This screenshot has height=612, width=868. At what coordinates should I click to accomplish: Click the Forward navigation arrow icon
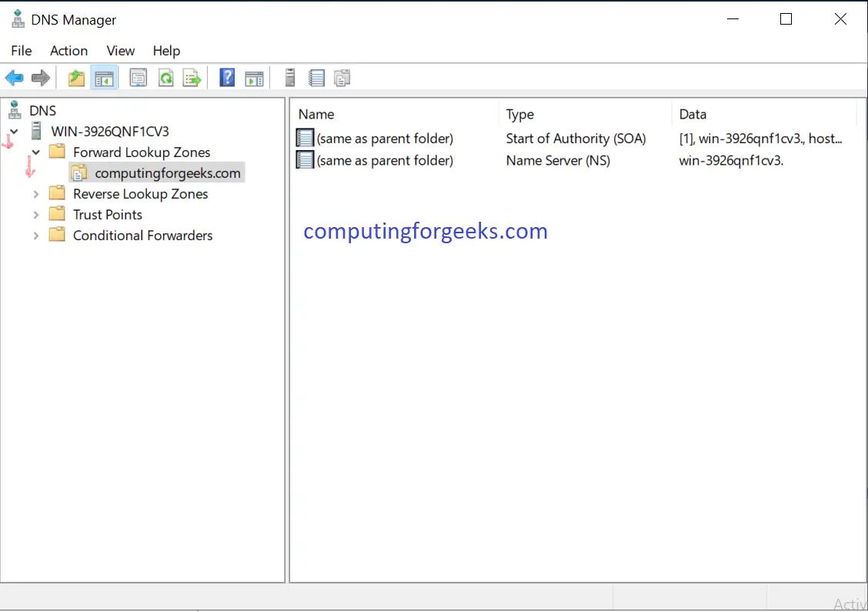(41, 77)
